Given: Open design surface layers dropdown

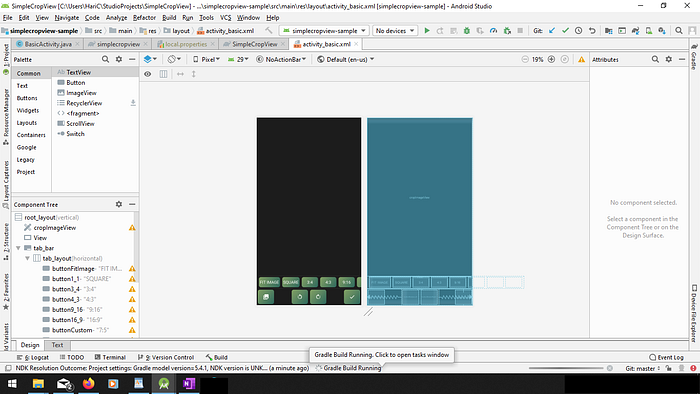Looking at the screenshot, I should [x=150, y=59].
